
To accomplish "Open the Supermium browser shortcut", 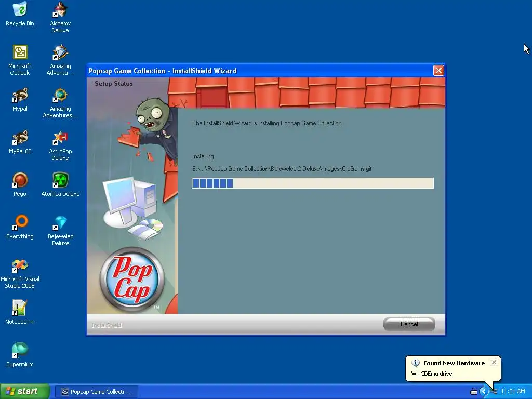I will 20,355.
